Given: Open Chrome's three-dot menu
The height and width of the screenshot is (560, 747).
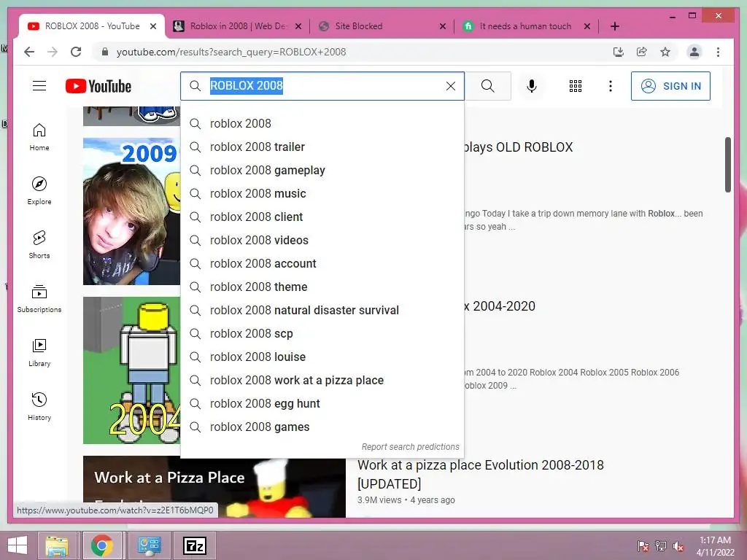Looking at the screenshot, I should (x=718, y=52).
